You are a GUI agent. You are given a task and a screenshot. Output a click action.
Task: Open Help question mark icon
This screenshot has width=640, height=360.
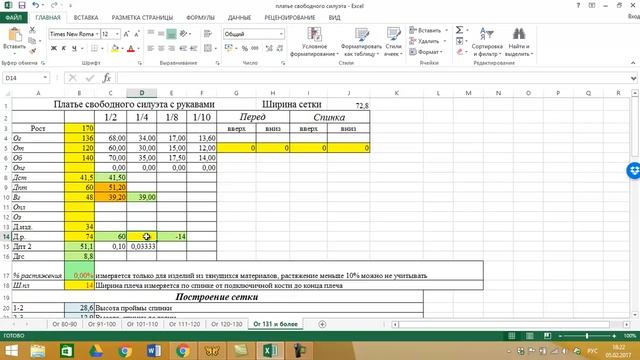(578, 5)
